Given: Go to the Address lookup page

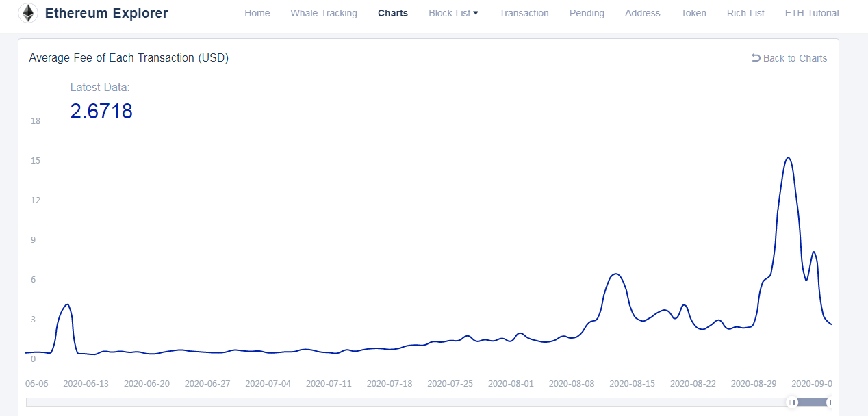Looking at the screenshot, I should coord(642,13).
